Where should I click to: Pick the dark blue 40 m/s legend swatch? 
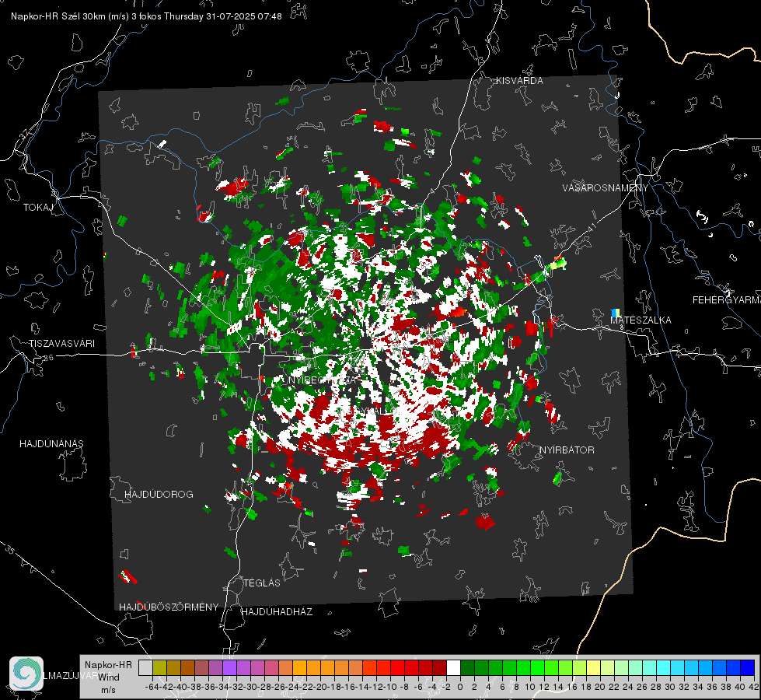click(x=748, y=667)
